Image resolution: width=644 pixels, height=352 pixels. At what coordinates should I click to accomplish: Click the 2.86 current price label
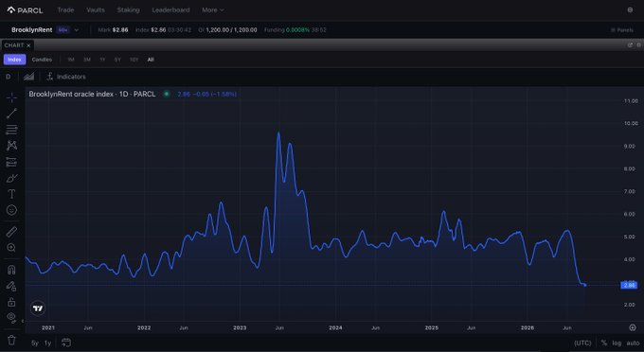coord(629,285)
